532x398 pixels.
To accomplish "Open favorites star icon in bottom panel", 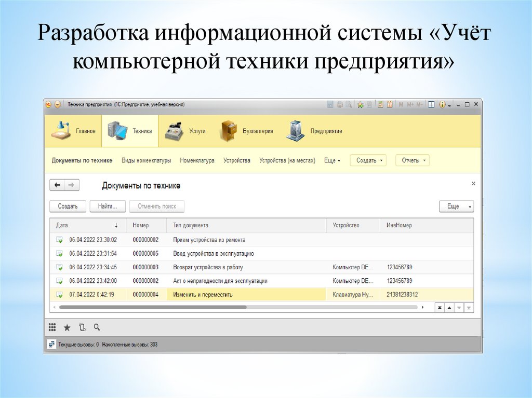I will 66,327.
